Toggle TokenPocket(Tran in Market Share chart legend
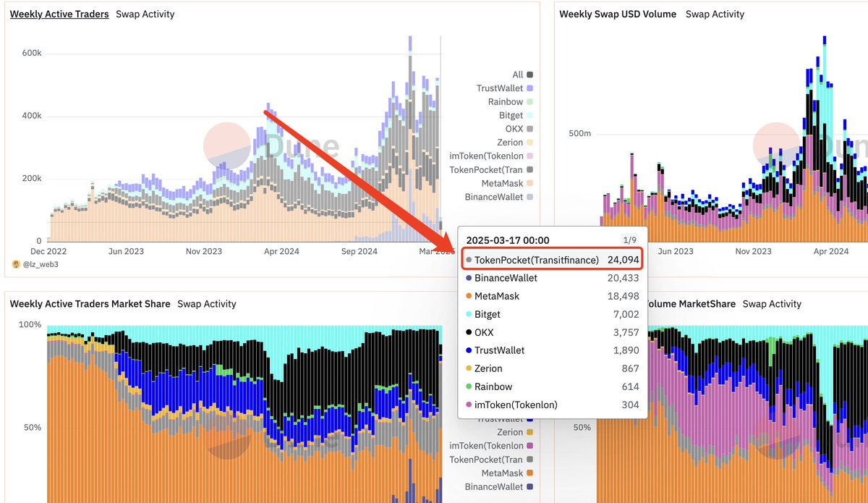Image resolution: width=868 pixels, height=503 pixels. click(x=492, y=460)
